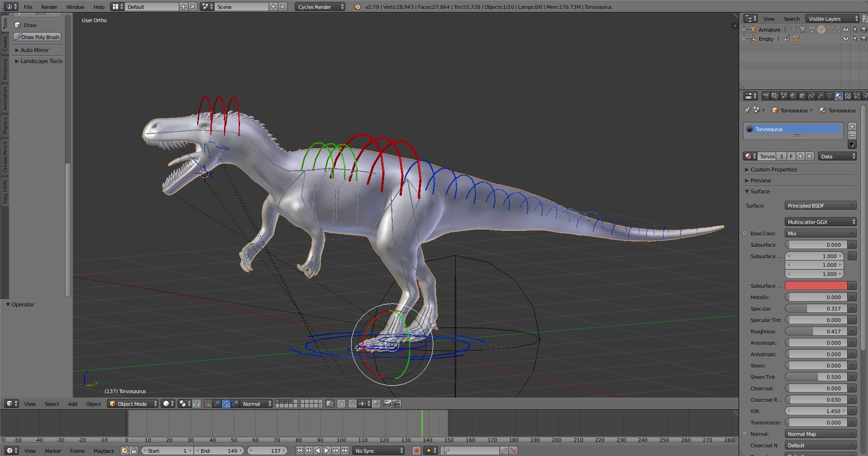This screenshot has width=868, height=456.
Task: Toggle the use preview range clock icon
Action: coord(125,451)
